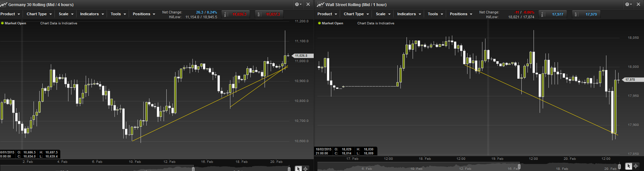Viewport: 644px width, 171px height.
Task: Open Indicators dropdown in Germany 30 chart
Action: tap(92, 14)
